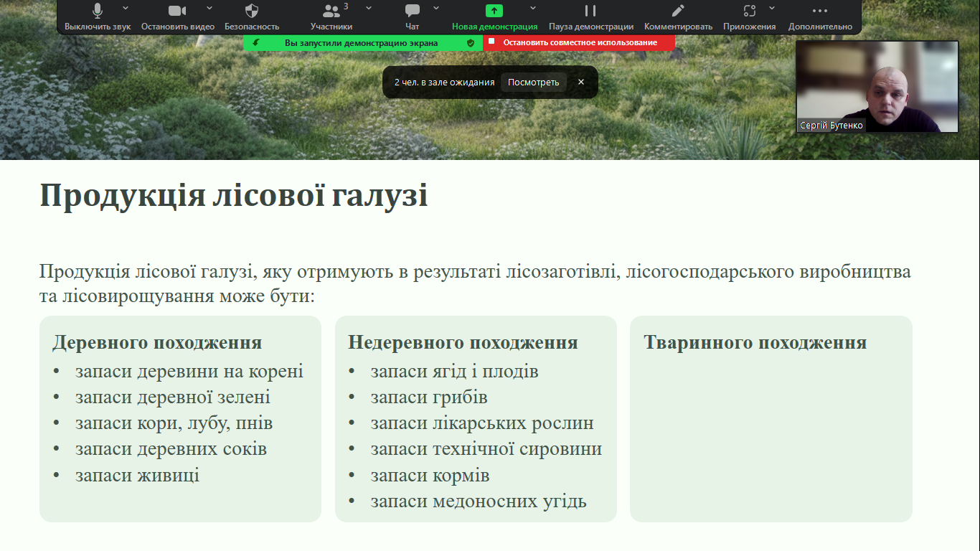
Task: Open the Приложения apps icon
Action: point(749,11)
